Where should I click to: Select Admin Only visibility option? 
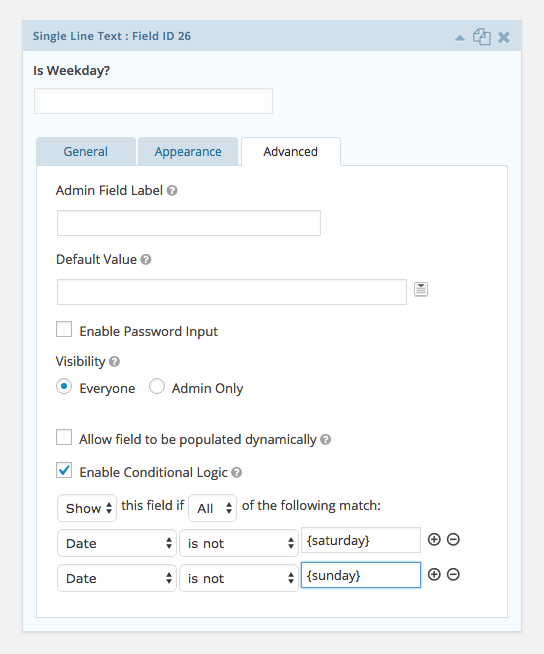coord(157,386)
